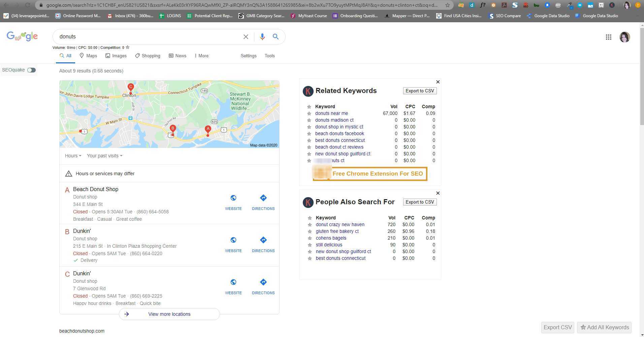Bookmark this page with star icon
Viewport: 644px width, 337px height.
click(x=447, y=5)
